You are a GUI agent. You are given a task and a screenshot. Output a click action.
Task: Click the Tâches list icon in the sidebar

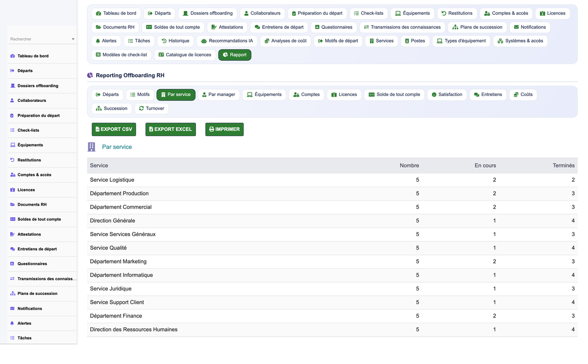click(12, 338)
